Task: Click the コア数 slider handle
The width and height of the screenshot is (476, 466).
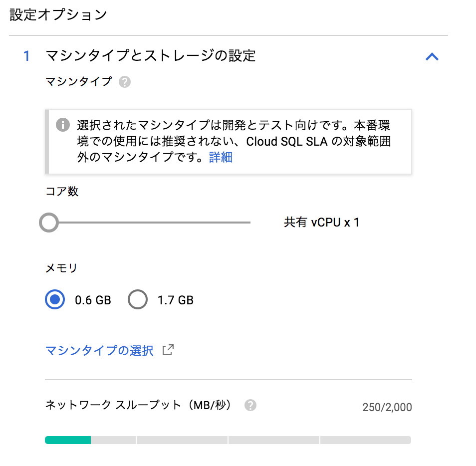Action: pos(49,223)
